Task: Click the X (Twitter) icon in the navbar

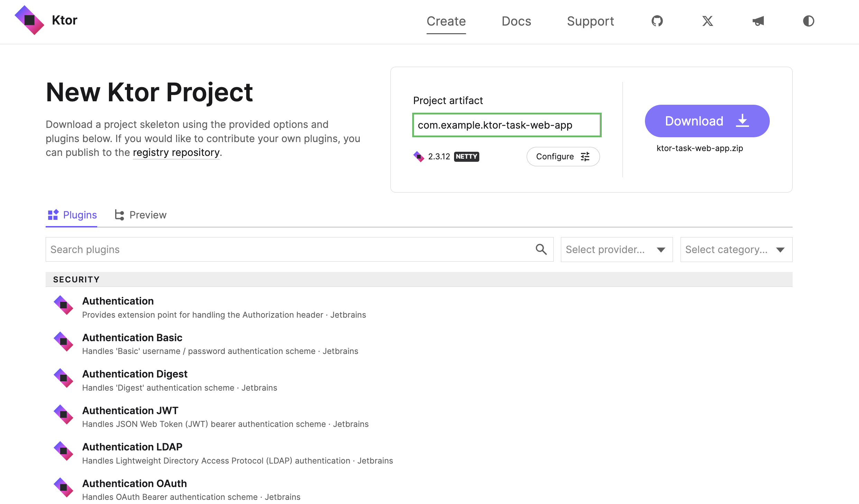Action: coord(707,20)
